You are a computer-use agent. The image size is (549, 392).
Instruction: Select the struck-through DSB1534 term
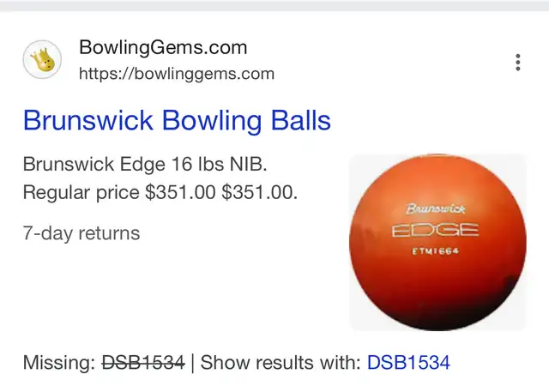click(x=143, y=362)
